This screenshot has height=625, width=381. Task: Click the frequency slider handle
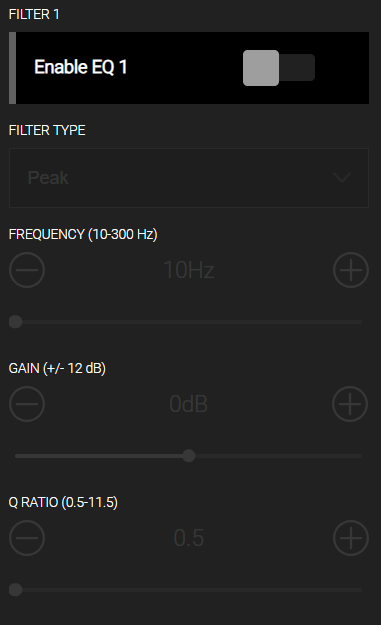tap(16, 322)
